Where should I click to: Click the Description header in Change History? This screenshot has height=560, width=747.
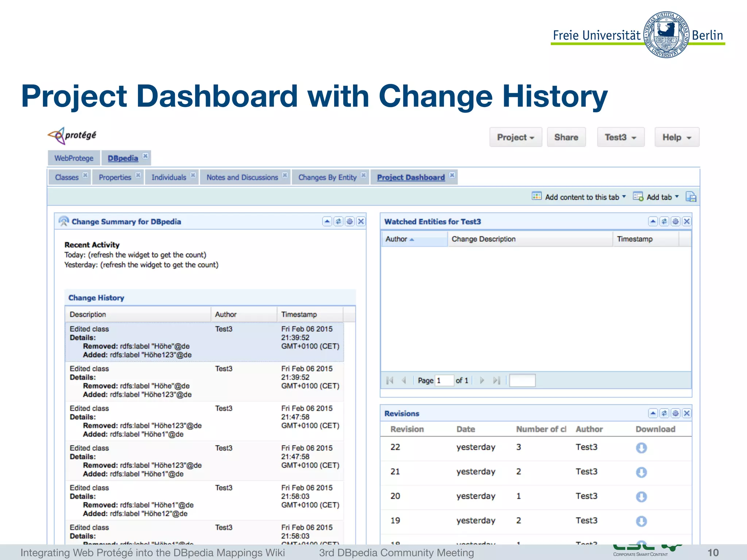(138, 314)
